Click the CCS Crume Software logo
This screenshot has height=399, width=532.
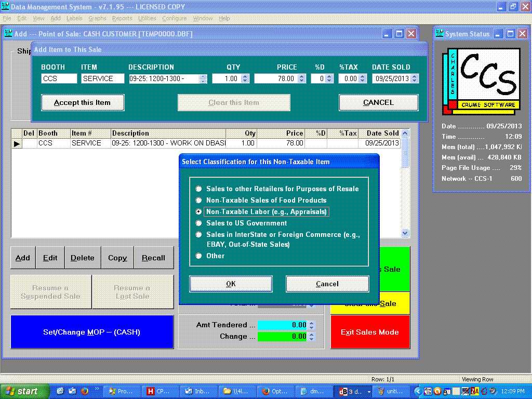point(481,81)
